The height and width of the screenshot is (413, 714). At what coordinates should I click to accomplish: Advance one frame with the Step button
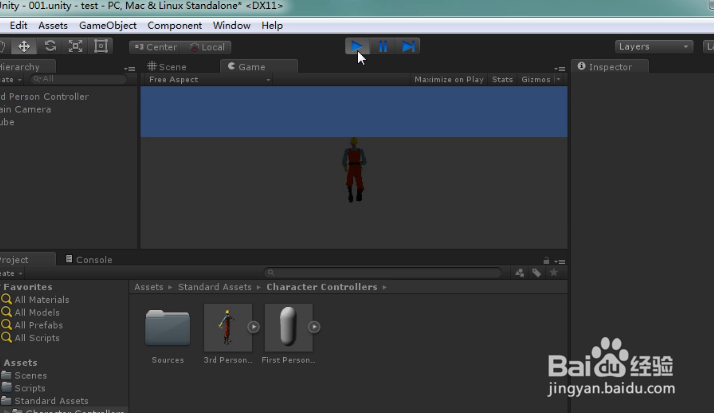coord(408,46)
